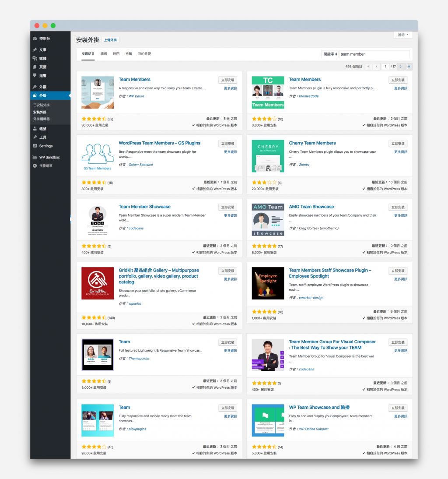Image resolution: width=448 pixels, height=479 pixels.
Task: Switch to the 推薦 tab
Action: click(129, 54)
